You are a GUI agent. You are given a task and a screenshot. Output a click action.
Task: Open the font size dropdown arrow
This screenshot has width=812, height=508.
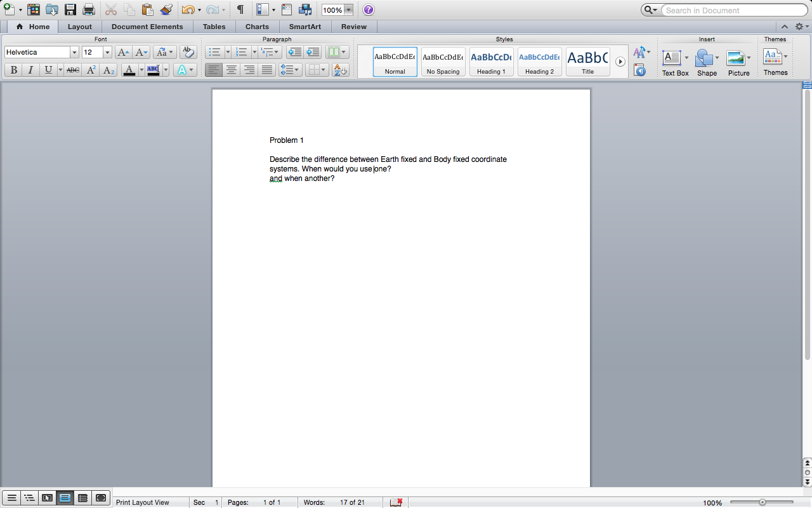(x=107, y=53)
